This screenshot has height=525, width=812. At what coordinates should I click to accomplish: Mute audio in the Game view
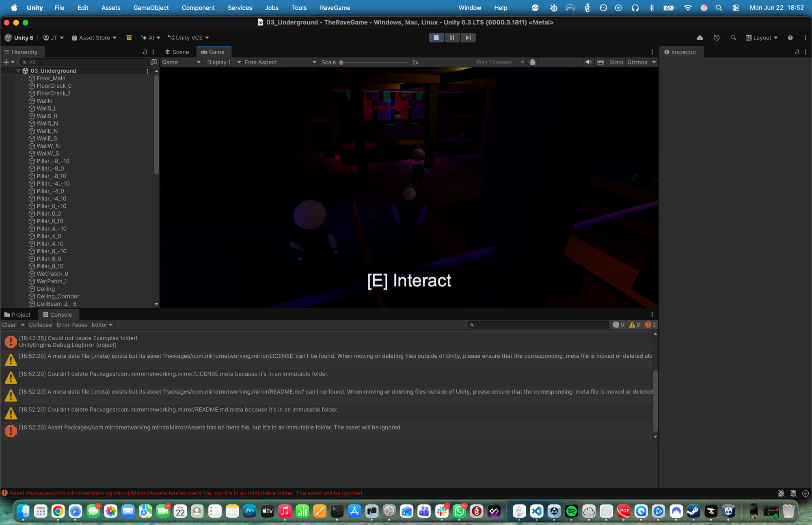[x=588, y=62]
